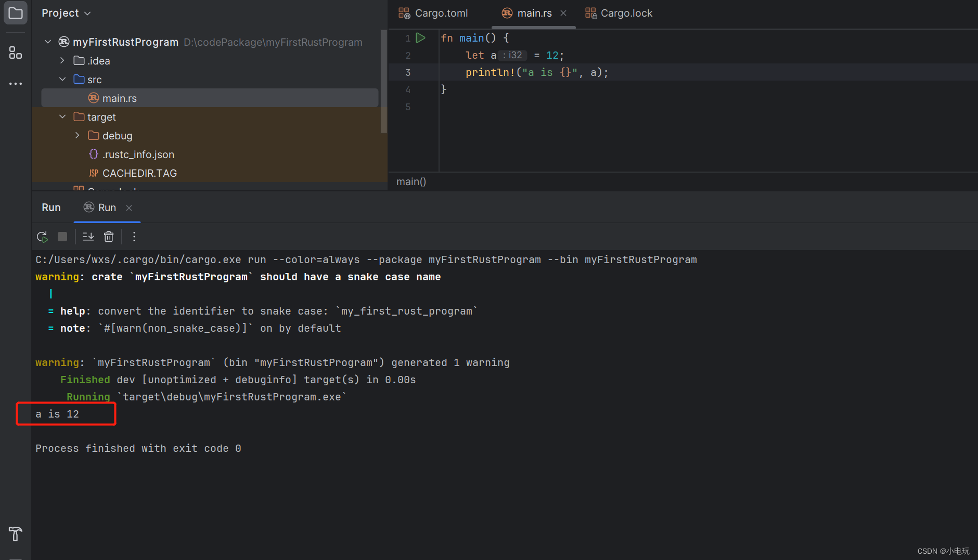Click the Run tool window title
This screenshot has height=560, width=978.
click(51, 207)
